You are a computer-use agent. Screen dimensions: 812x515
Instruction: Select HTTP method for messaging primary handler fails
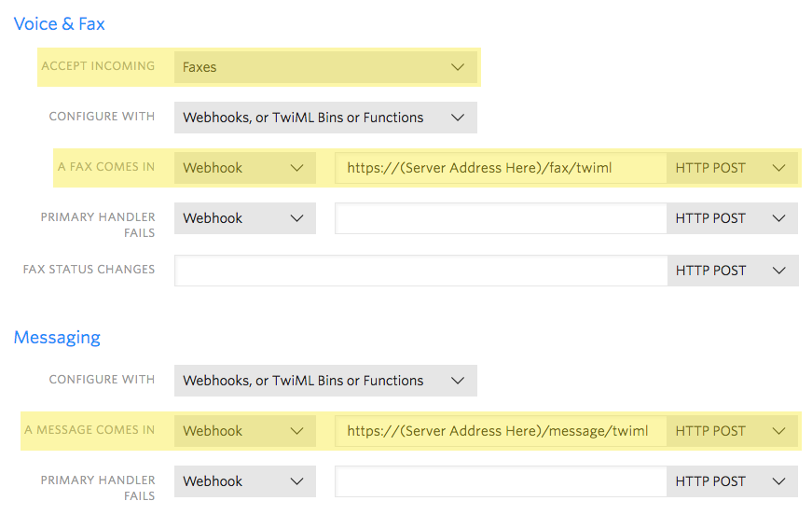click(x=732, y=481)
